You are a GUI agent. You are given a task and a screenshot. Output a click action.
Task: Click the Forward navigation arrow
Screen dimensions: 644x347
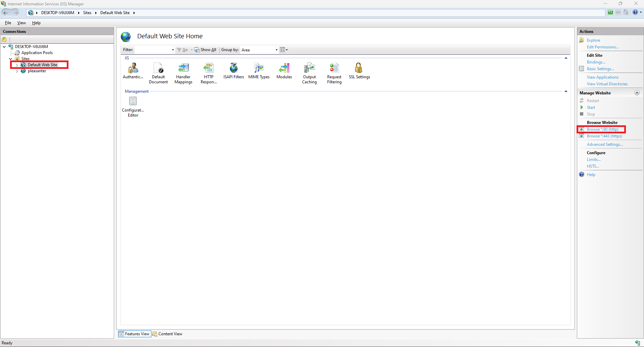[16, 13]
